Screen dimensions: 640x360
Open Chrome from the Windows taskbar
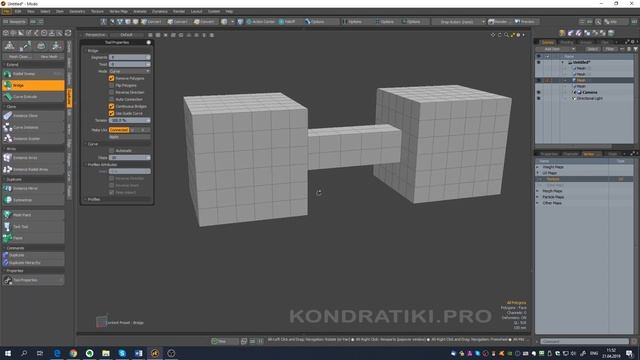click(73, 353)
